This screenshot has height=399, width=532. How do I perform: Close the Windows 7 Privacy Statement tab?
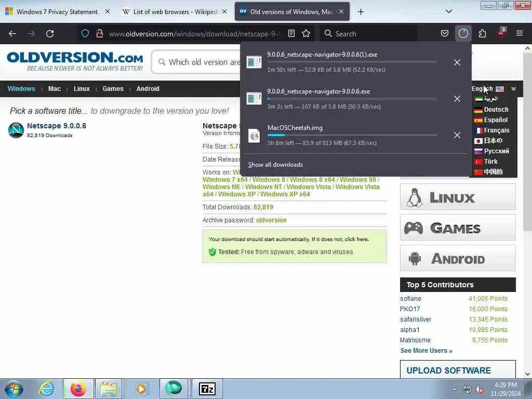pos(108,11)
